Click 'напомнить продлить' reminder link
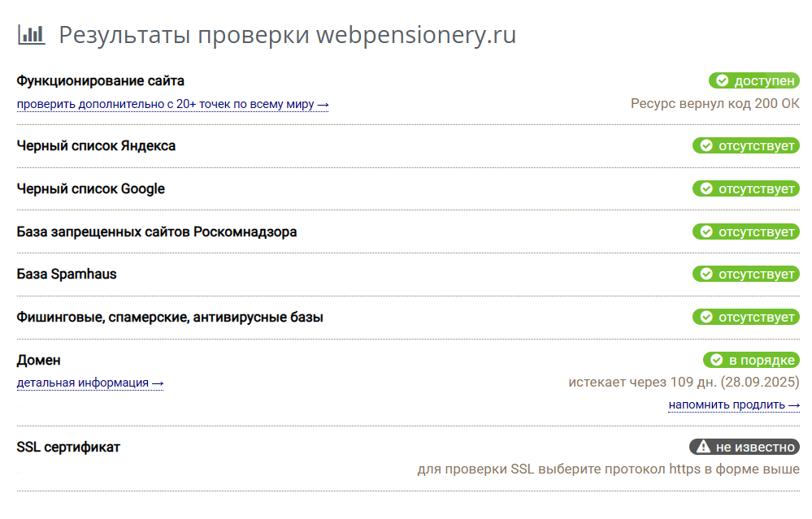Screen dimensions: 812x519 [734, 404]
